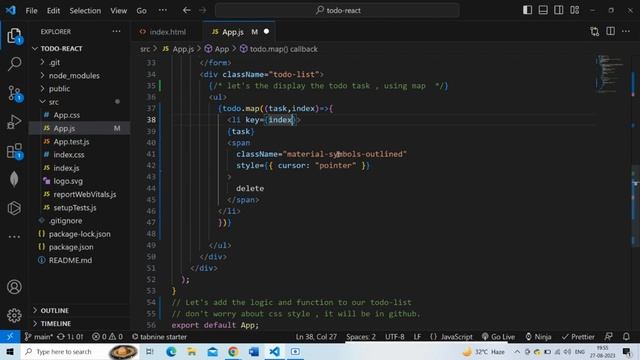Click the errors and warnings count

[107, 337]
